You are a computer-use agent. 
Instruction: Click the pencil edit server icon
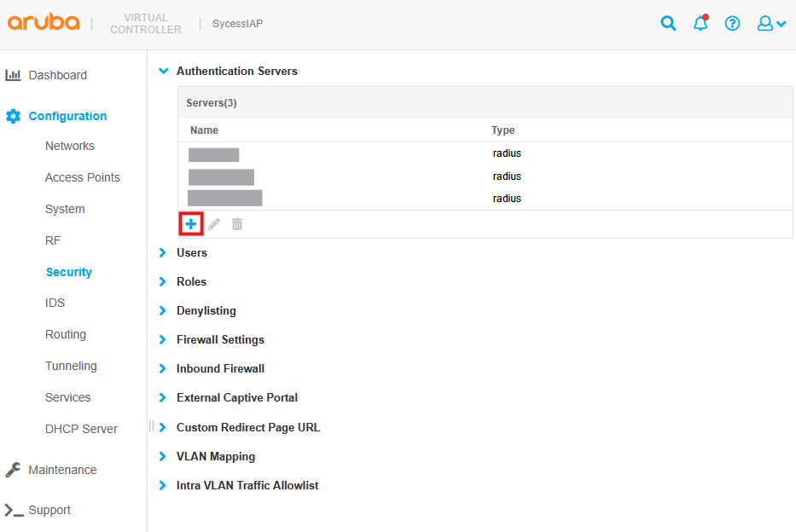pyautogui.click(x=214, y=223)
